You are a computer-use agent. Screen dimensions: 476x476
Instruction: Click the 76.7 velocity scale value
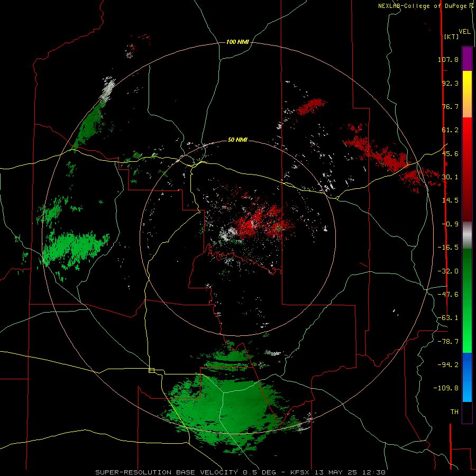tap(450, 106)
